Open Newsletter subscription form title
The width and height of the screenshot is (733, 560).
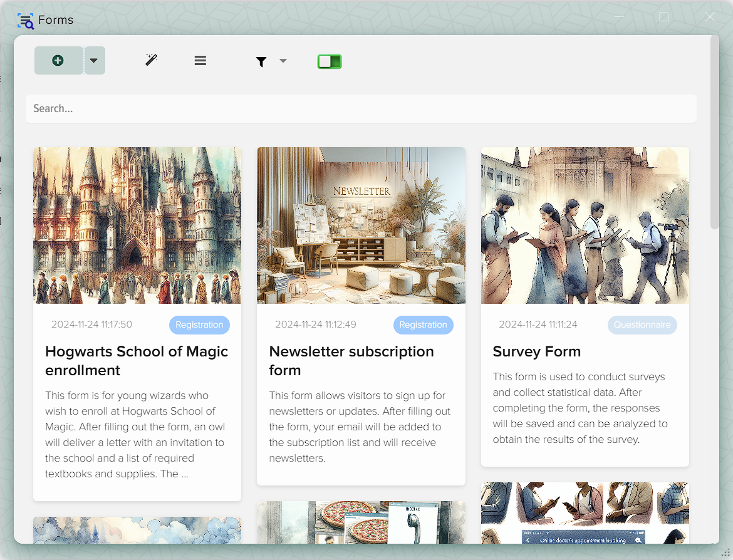coord(351,361)
